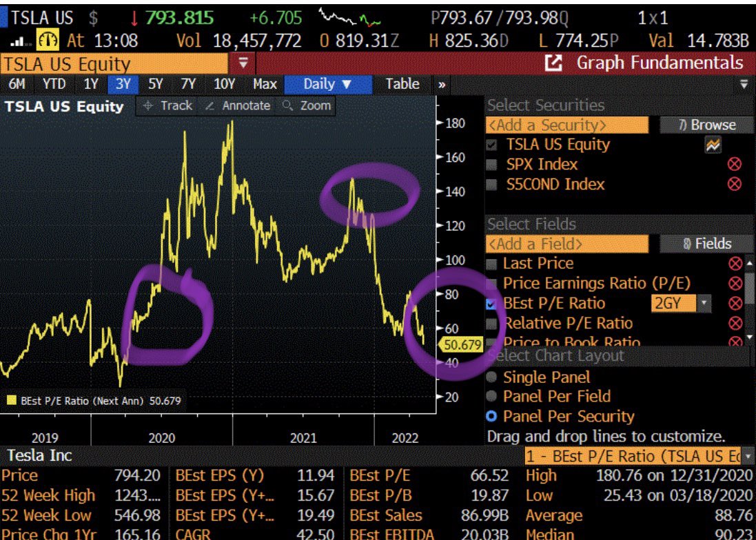756x540 pixels.
Task: Click chart icon next to TSLA US Equity
Action: click(x=713, y=145)
